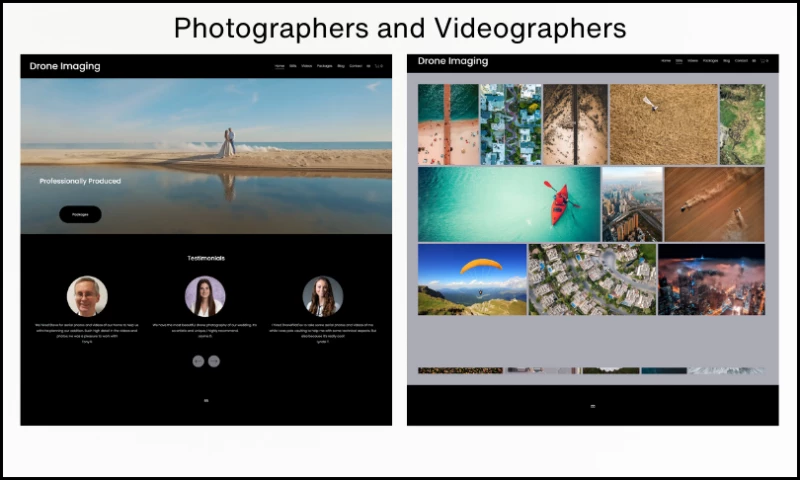
Task: Click the Professionally Produced hero text
Action: pyautogui.click(x=80, y=181)
